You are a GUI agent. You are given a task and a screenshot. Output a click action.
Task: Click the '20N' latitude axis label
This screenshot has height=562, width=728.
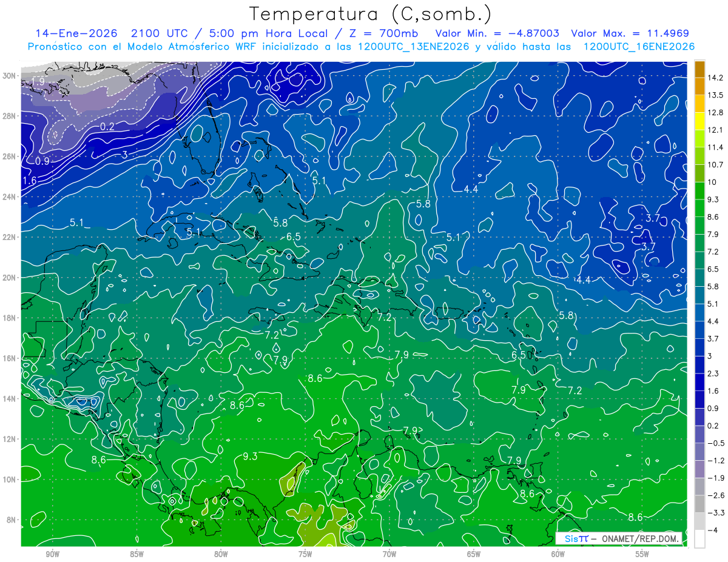pos(10,277)
